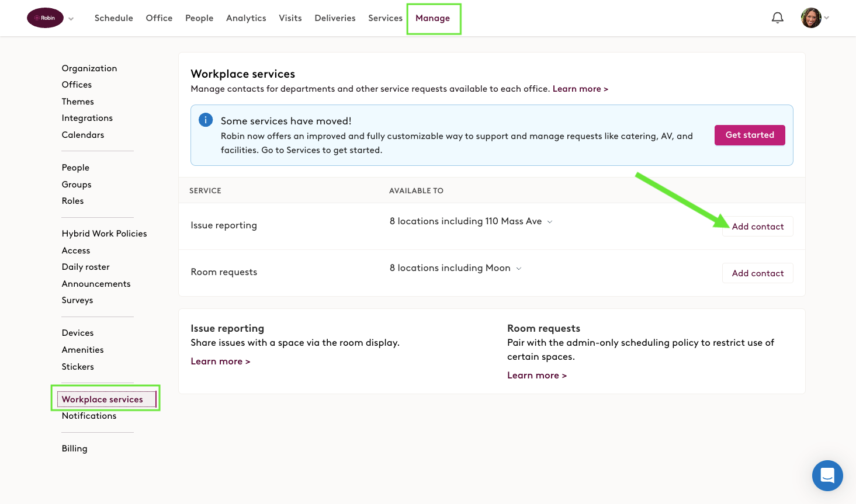856x504 pixels.
Task: Open the Office tab
Action: tap(159, 18)
